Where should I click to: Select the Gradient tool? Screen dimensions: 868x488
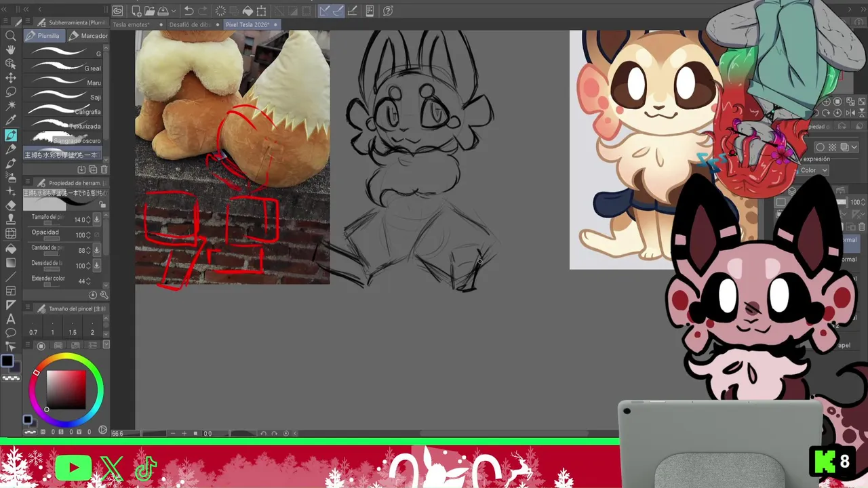pos(11,262)
